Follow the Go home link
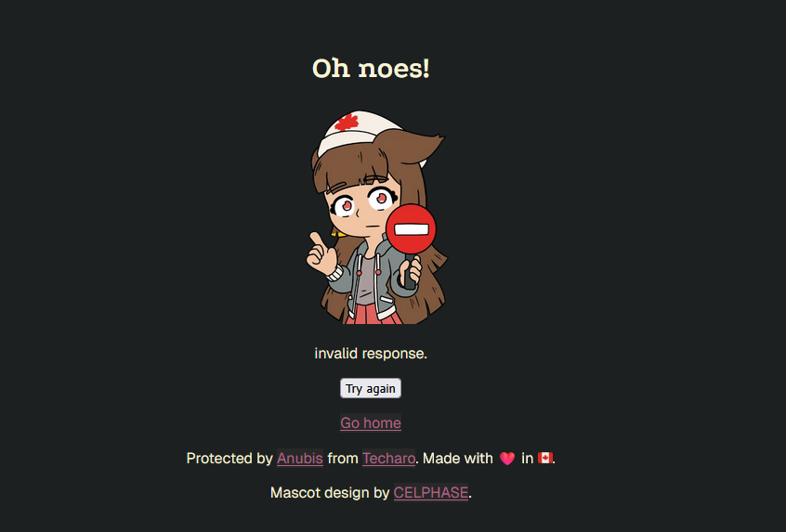 pos(371,422)
